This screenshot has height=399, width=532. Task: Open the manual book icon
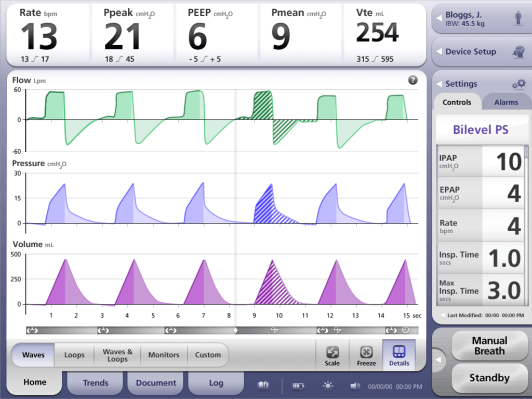[264, 386]
